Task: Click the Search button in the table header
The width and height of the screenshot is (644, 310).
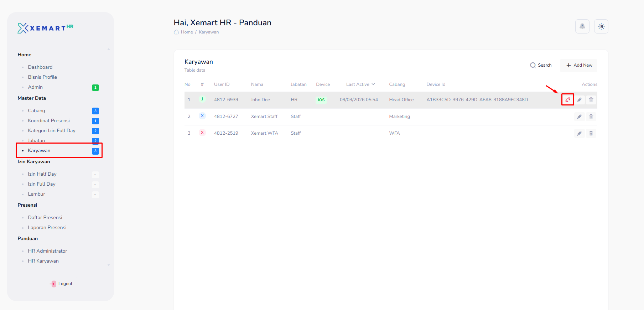Action: coord(541,65)
